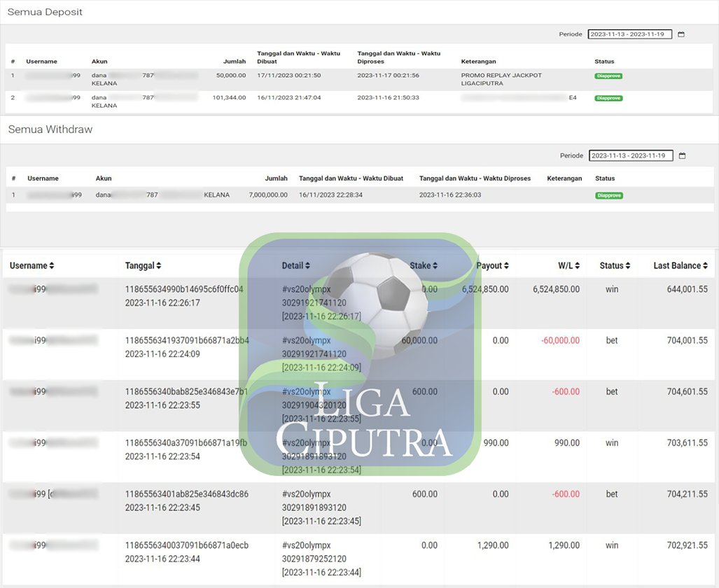Select last balance 702,921.55
The height and width of the screenshot is (588, 719).
tap(687, 545)
